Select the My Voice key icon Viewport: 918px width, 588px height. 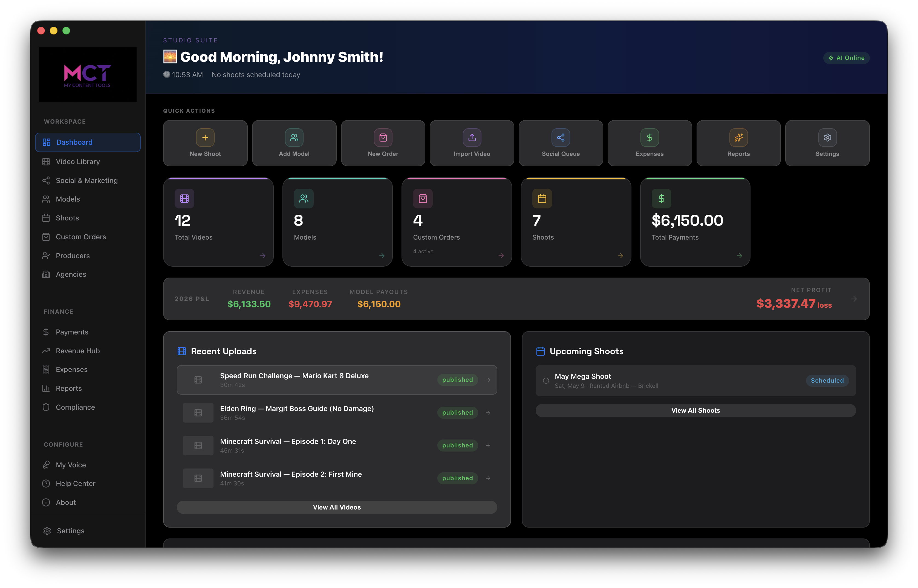(x=46, y=465)
